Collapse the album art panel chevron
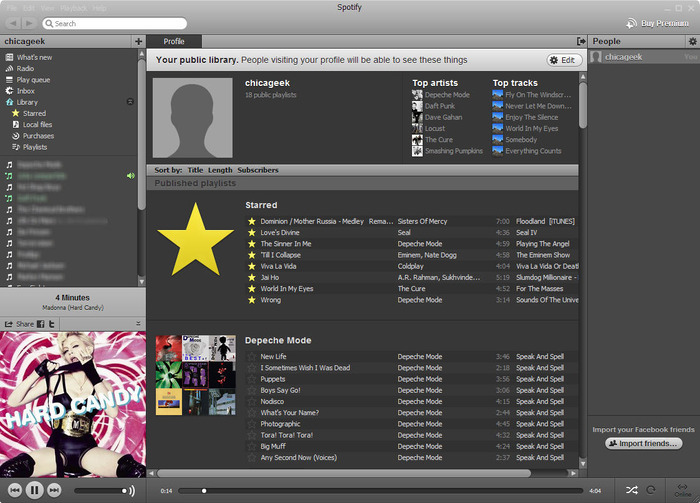The width and height of the screenshot is (700, 503). point(138,324)
